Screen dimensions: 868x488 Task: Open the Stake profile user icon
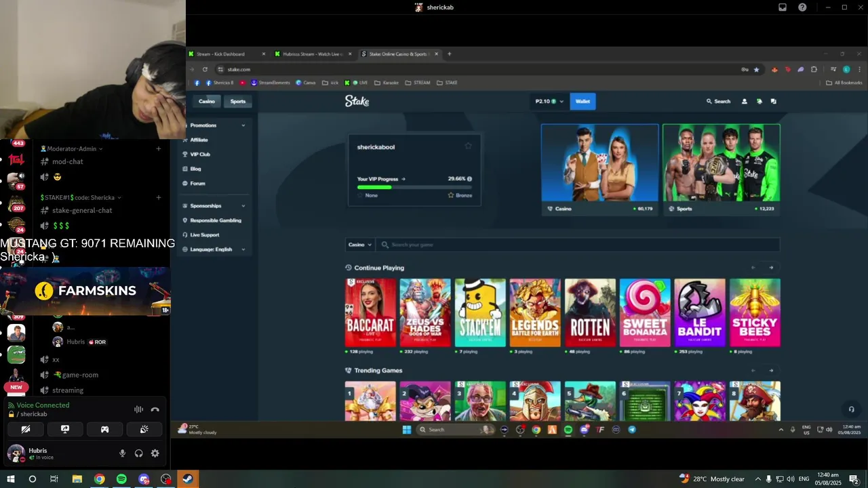(744, 101)
